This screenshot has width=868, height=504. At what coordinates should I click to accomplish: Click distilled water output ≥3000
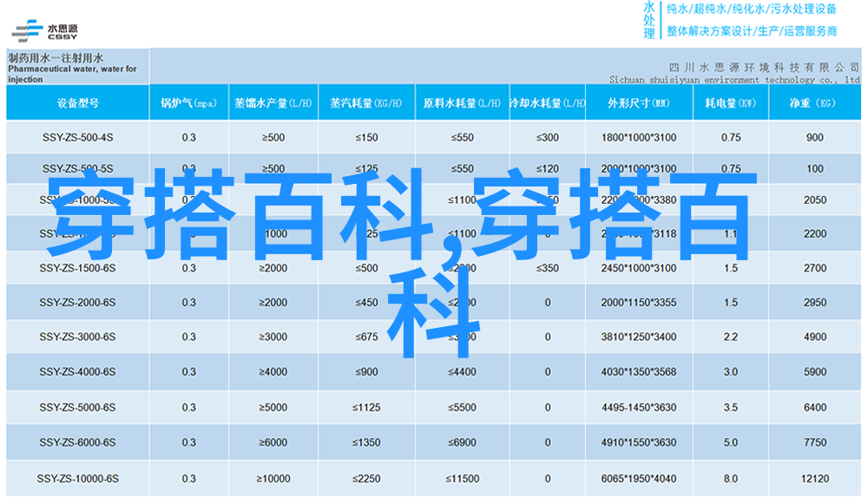pos(273,337)
